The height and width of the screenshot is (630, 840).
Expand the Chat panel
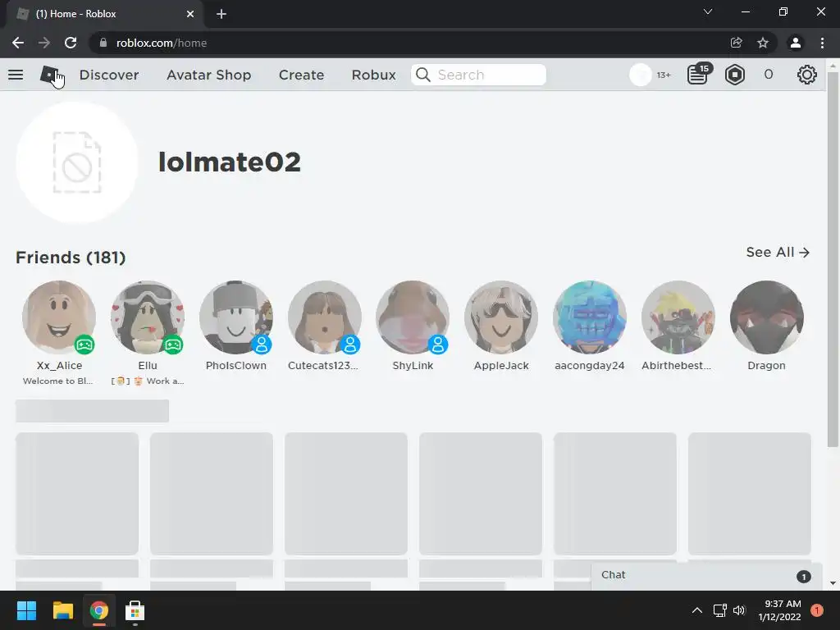coord(706,575)
